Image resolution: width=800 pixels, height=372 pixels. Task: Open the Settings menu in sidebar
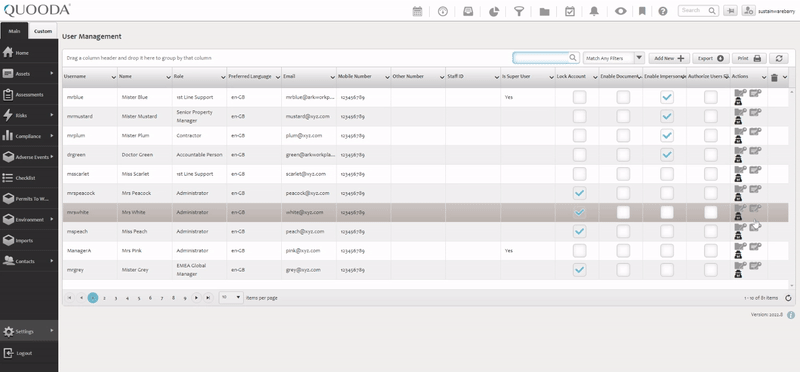[x=29, y=331]
